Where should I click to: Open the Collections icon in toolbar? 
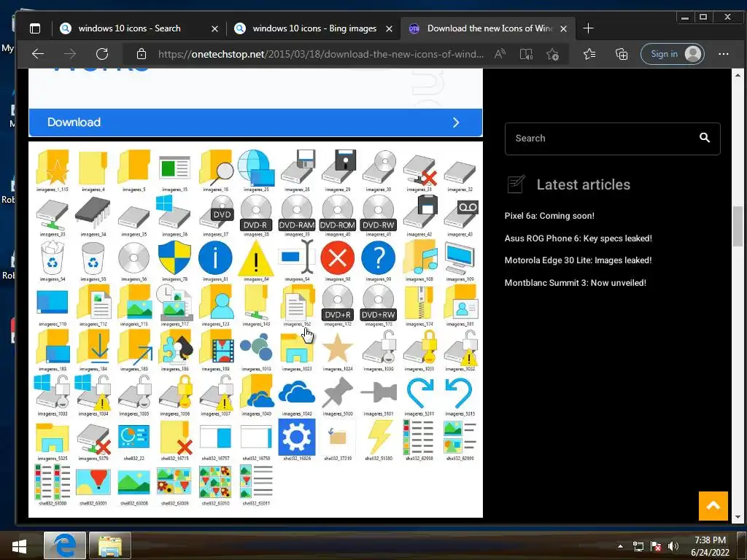622,54
